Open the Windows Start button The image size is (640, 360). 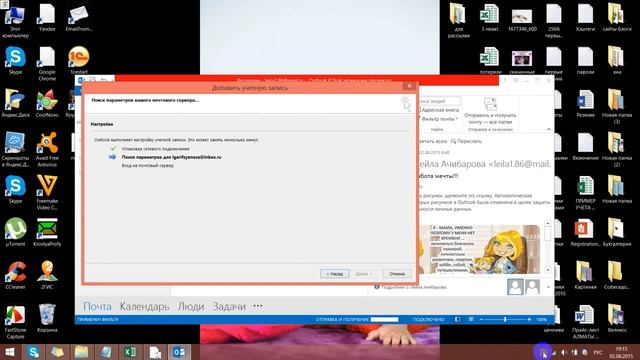click(10, 352)
